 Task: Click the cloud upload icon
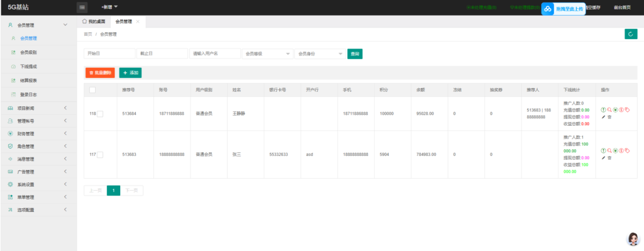tap(548, 9)
